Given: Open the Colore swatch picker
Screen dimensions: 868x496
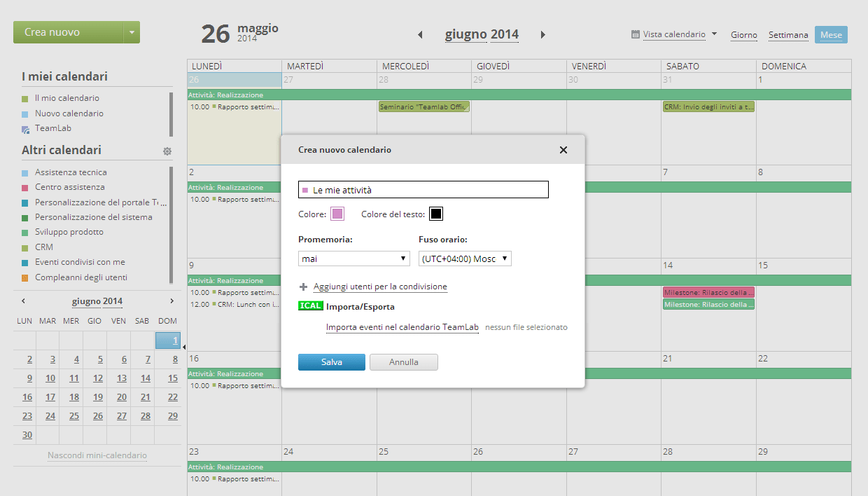Looking at the screenshot, I should tap(337, 214).
